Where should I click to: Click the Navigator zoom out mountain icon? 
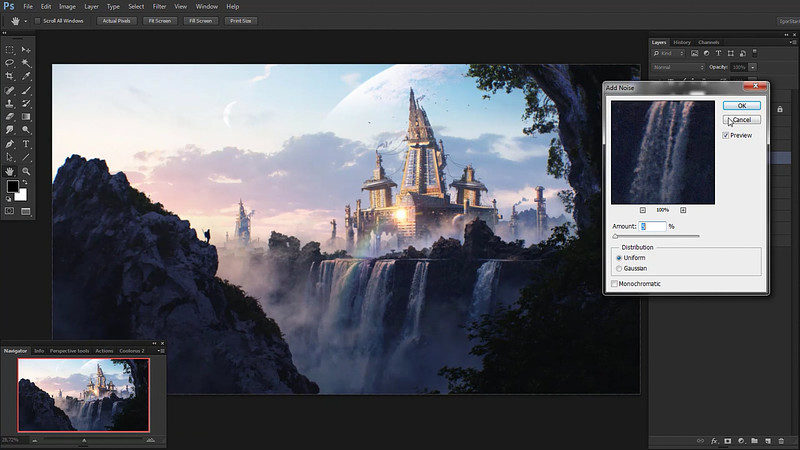35,440
